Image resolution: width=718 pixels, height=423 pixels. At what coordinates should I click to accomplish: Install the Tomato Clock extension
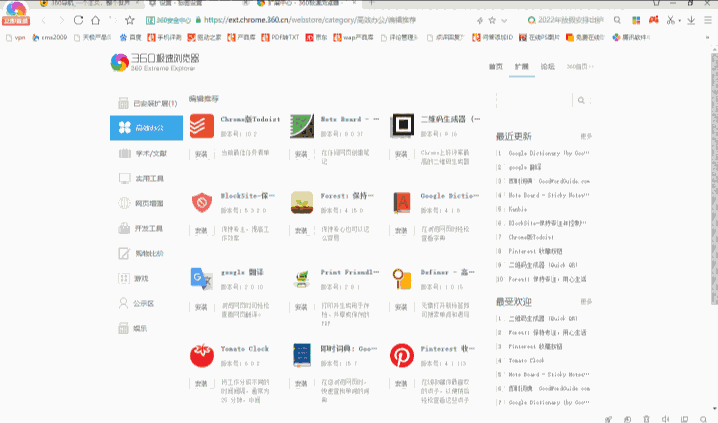click(x=201, y=384)
